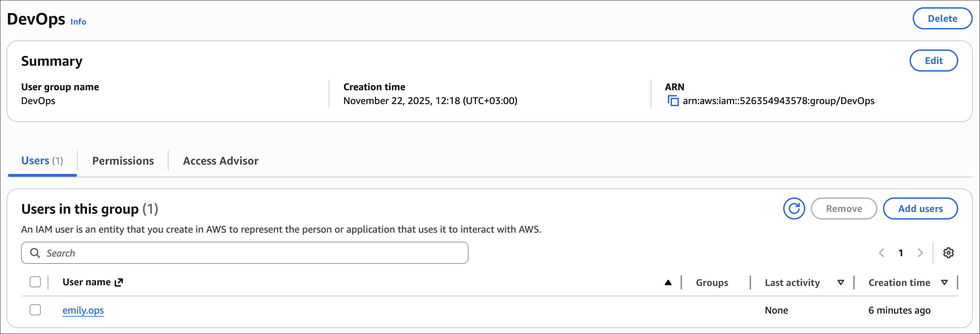
Task: Sort by Creation time dropdown arrow
Action: [944, 282]
